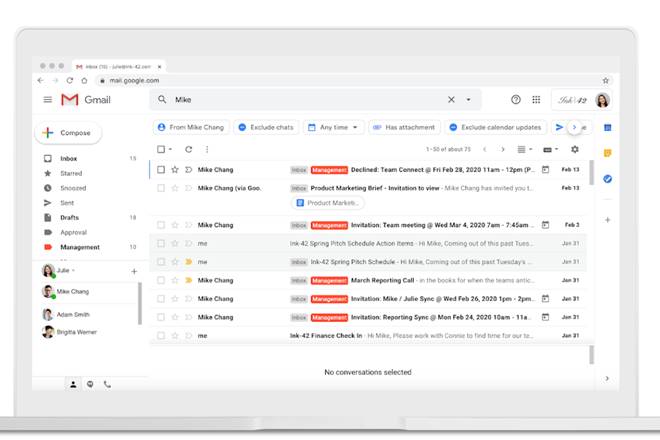Apply the Has attachment filter chip

404,128
